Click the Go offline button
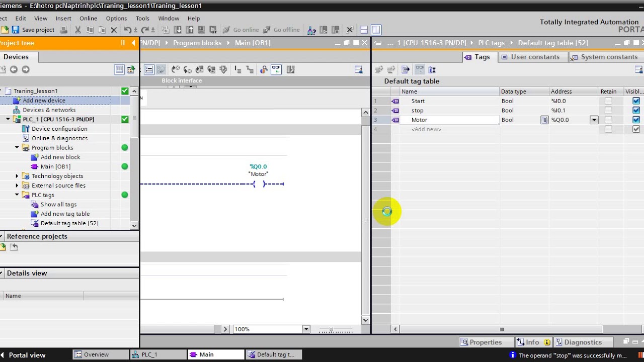644x362 pixels. coord(281,30)
